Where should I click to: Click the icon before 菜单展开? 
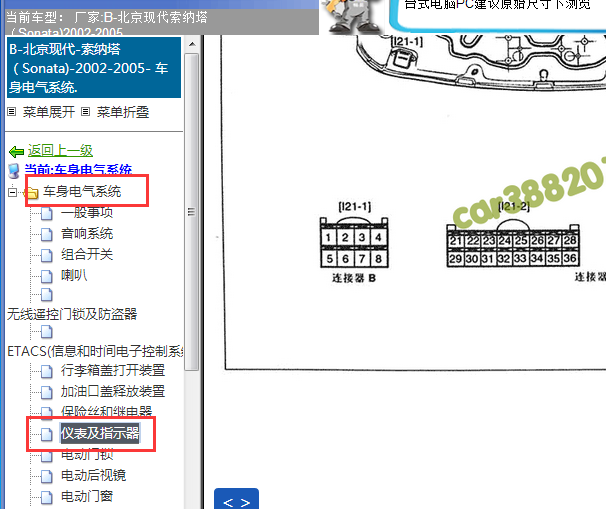click(x=12, y=112)
